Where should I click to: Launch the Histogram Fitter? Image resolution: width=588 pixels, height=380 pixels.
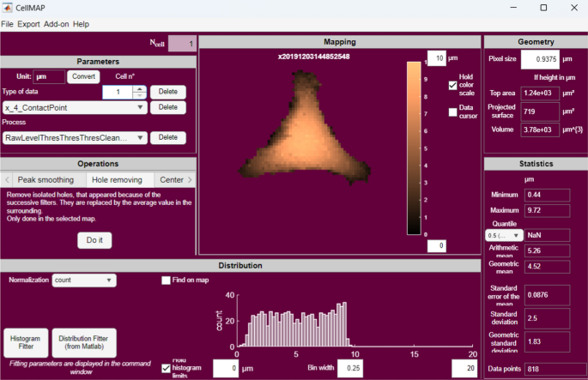25,343
